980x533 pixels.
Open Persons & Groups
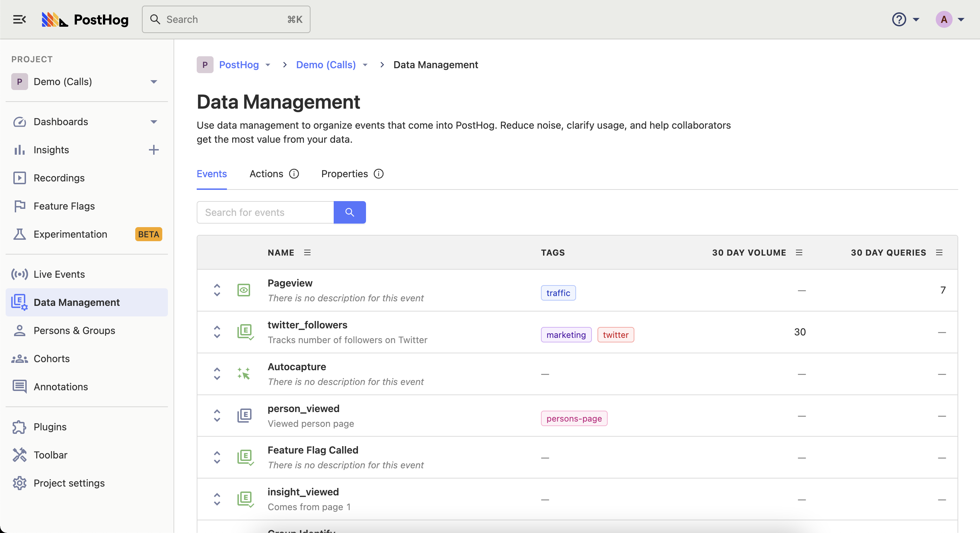(x=74, y=330)
